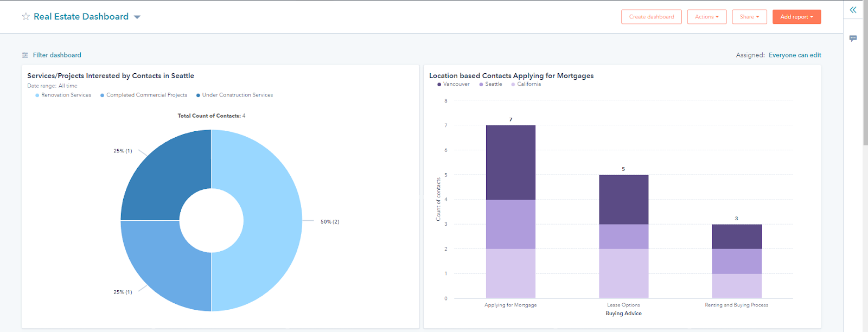Click the Create dashboard button
This screenshot has height=332, width=868.
651,17
